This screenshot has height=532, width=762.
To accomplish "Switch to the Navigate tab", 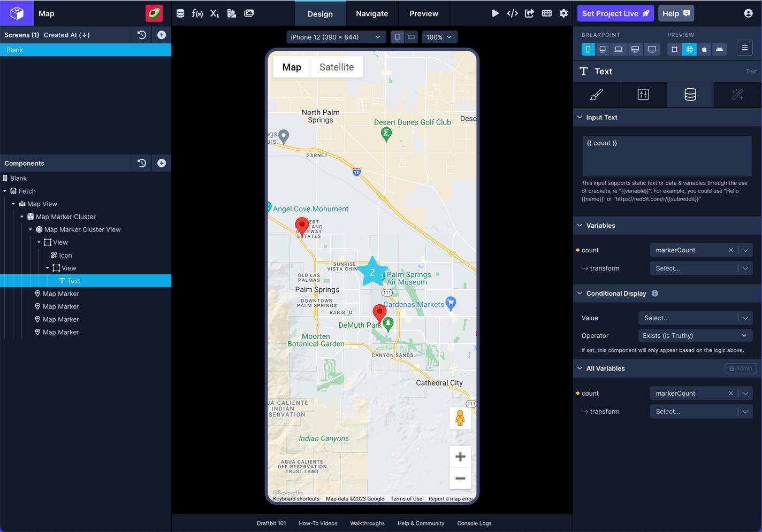I will pos(372,13).
